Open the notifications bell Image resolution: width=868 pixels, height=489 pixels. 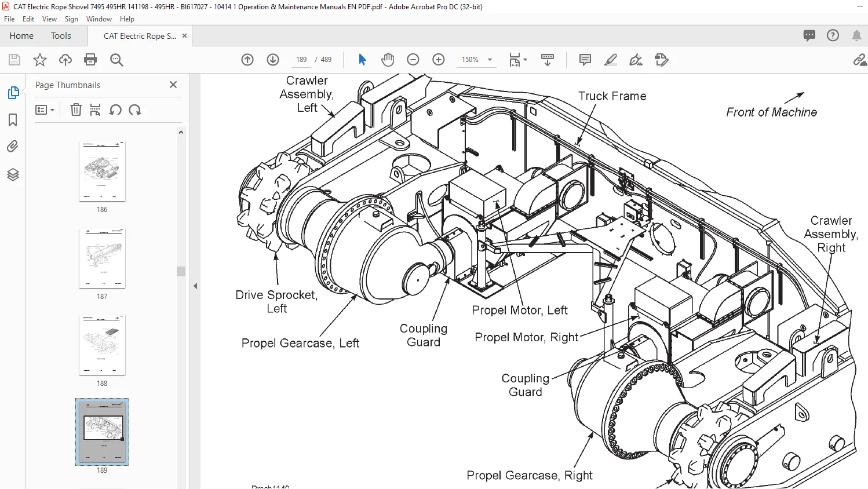(856, 35)
